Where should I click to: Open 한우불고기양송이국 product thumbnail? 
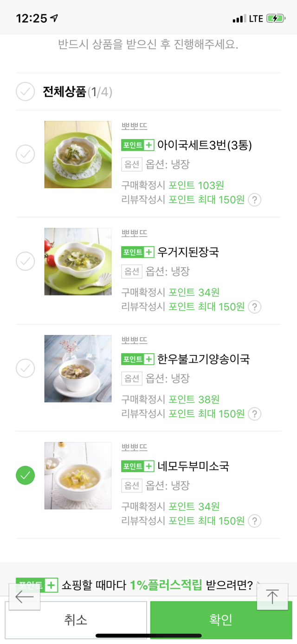(78, 369)
